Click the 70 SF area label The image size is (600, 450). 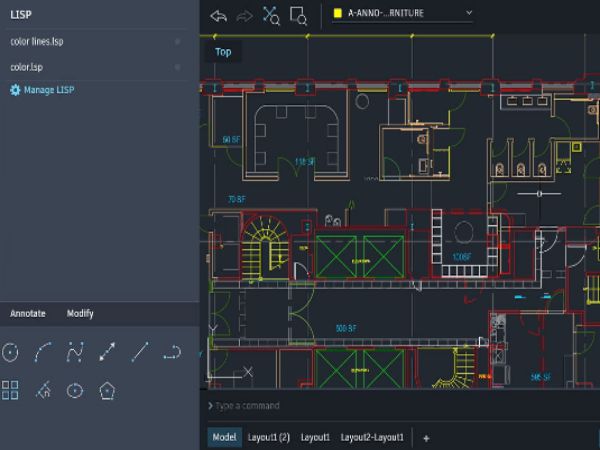pyautogui.click(x=236, y=199)
